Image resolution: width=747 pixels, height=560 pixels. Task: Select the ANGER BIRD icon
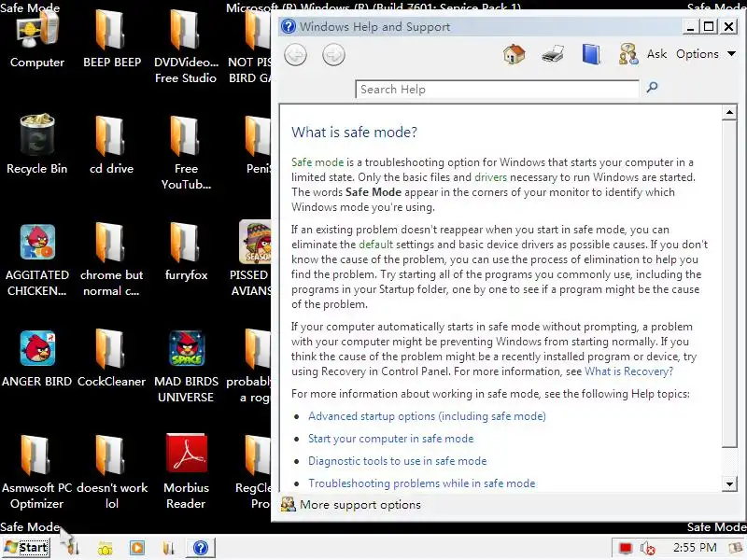36,359
